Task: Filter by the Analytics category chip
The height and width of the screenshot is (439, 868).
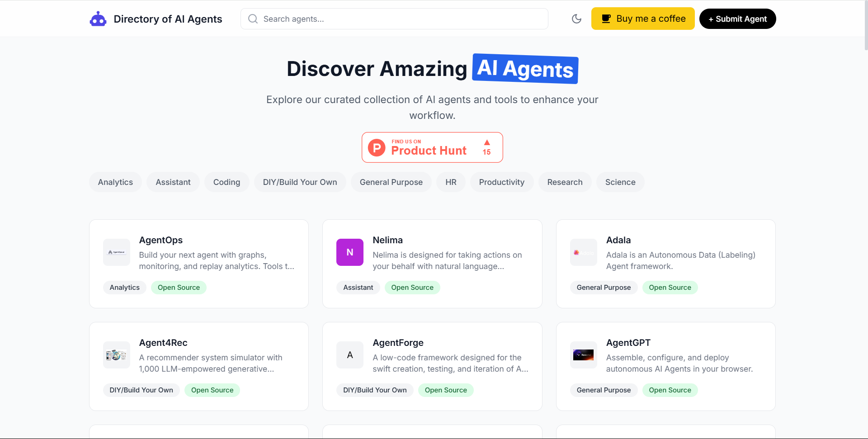Action: tap(115, 182)
